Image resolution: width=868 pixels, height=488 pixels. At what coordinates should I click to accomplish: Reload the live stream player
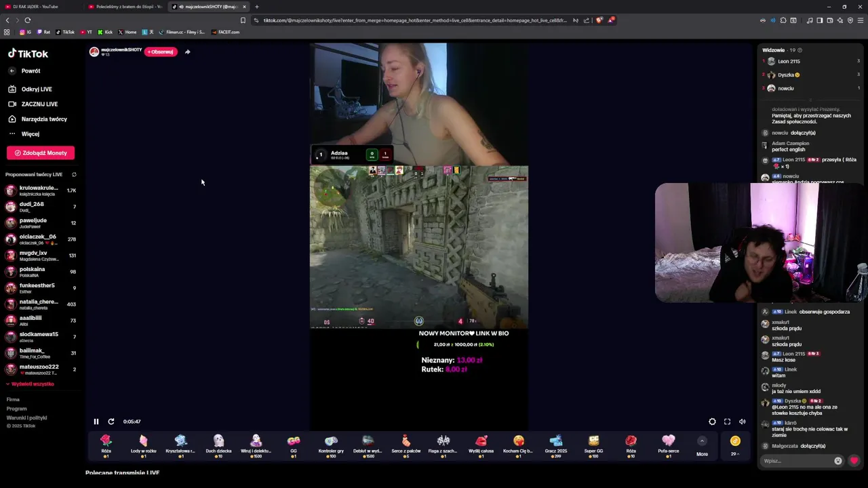pos(111,422)
